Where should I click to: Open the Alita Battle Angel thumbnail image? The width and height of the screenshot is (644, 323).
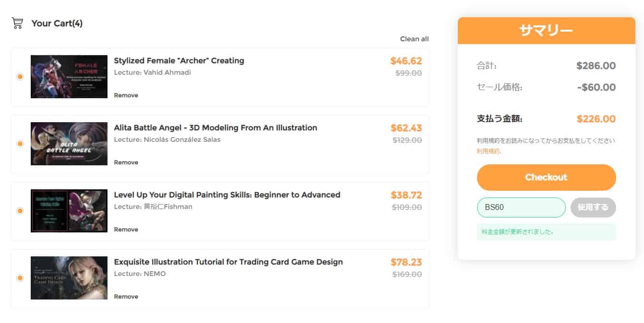[x=69, y=144]
